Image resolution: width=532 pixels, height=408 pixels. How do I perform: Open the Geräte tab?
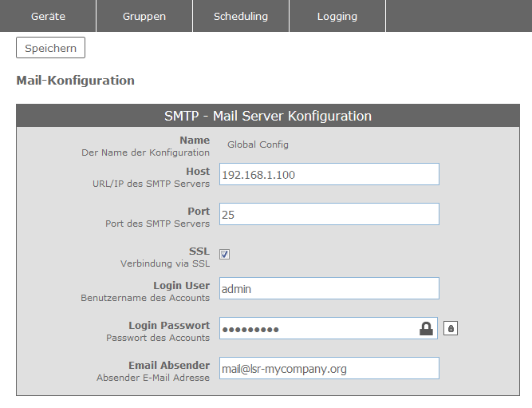tap(48, 16)
